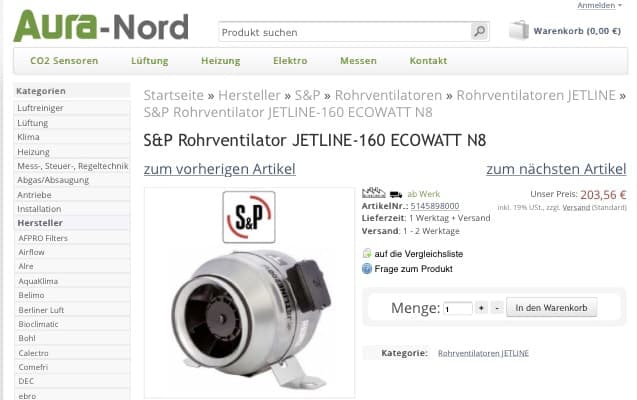Click the compare list icon
This screenshot has height=400, width=637.
pyautogui.click(x=367, y=253)
